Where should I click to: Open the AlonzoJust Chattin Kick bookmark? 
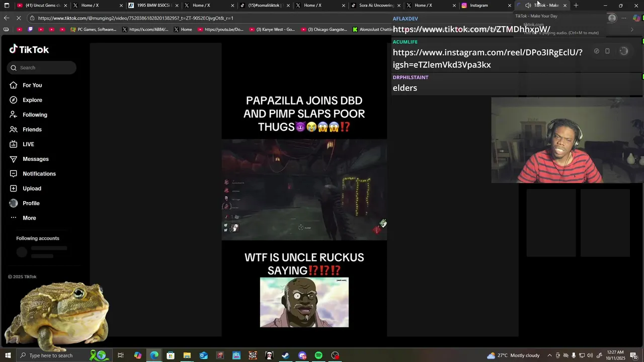click(372, 30)
